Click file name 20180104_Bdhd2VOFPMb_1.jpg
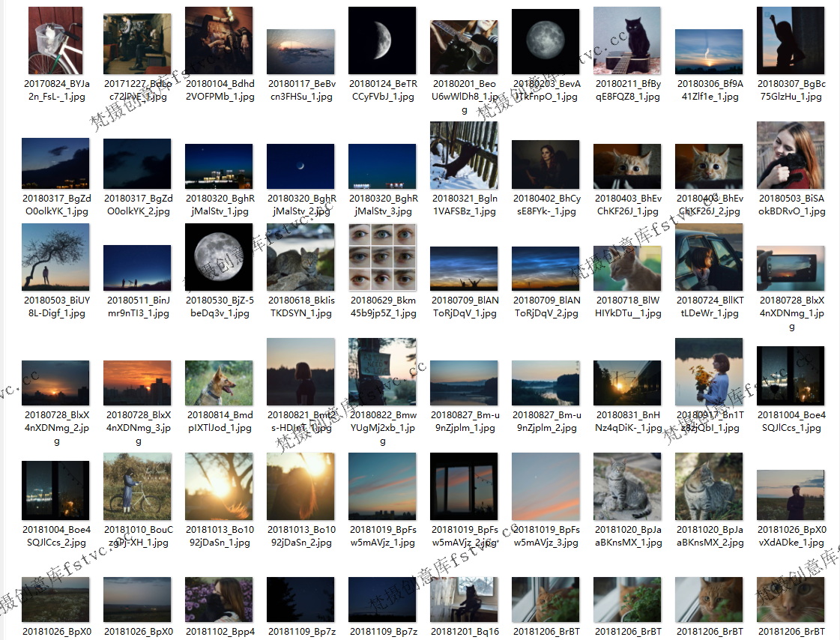This screenshot has height=640, width=840. pyautogui.click(x=220, y=90)
